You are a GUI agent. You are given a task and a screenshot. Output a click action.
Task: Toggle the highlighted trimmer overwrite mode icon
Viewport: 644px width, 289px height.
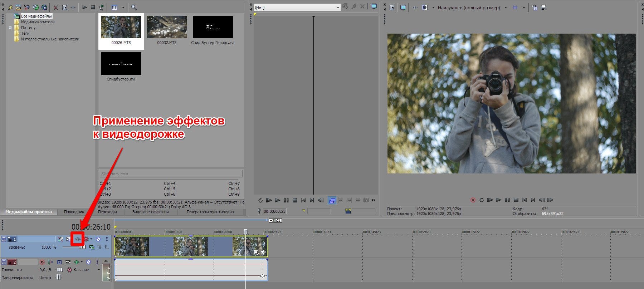point(332,200)
